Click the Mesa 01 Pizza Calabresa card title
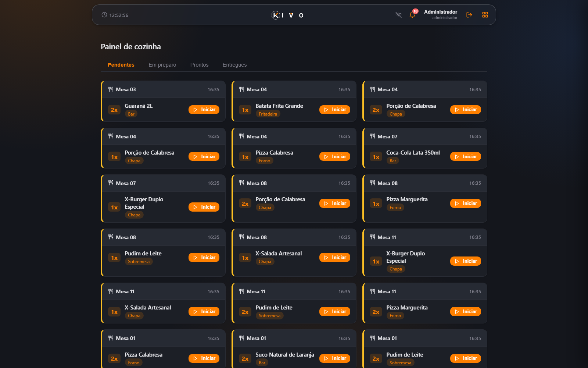This screenshot has width=588, height=368. click(x=125, y=338)
